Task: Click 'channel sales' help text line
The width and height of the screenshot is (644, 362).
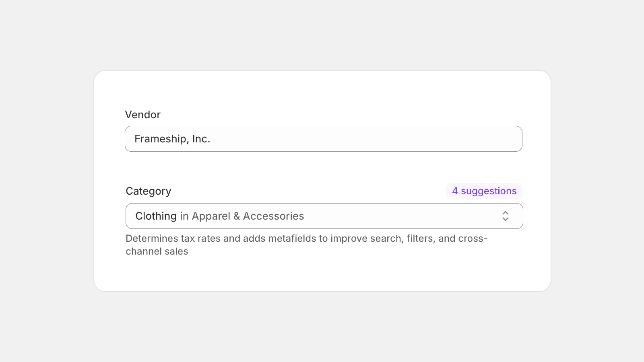Action: pos(157,251)
